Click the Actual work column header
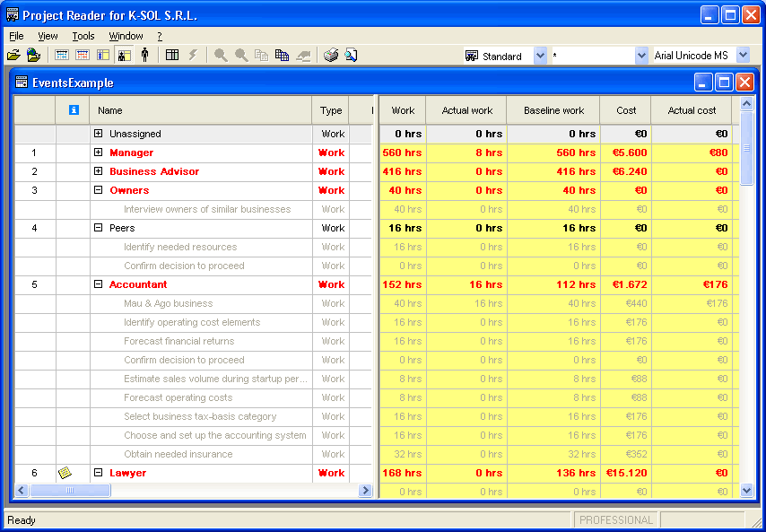The width and height of the screenshot is (766, 532). (x=466, y=110)
